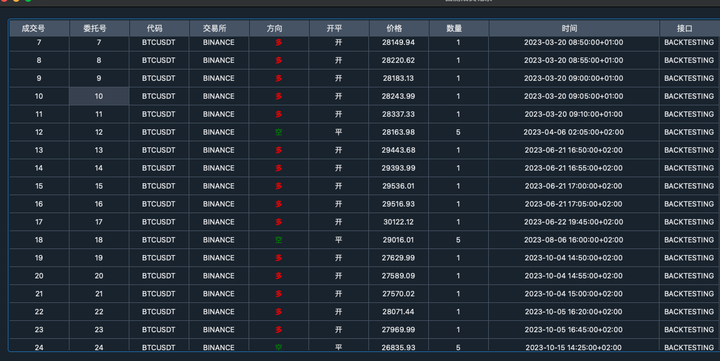Select price cell 30122.12

pyautogui.click(x=399, y=222)
